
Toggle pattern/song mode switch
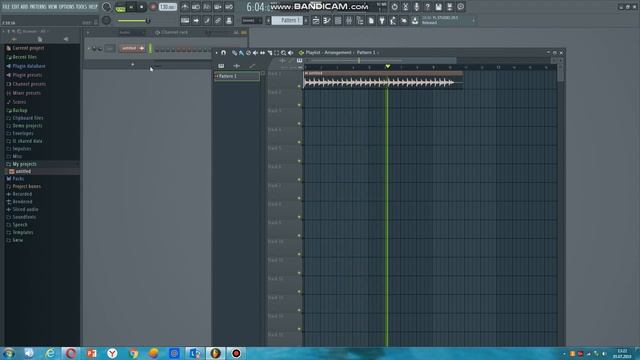click(120, 7)
